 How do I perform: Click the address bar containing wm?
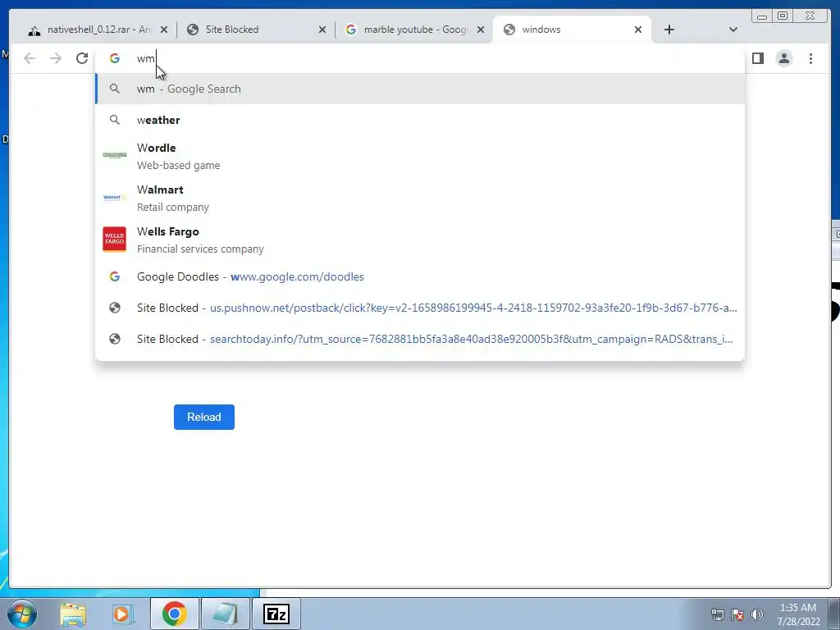420,58
